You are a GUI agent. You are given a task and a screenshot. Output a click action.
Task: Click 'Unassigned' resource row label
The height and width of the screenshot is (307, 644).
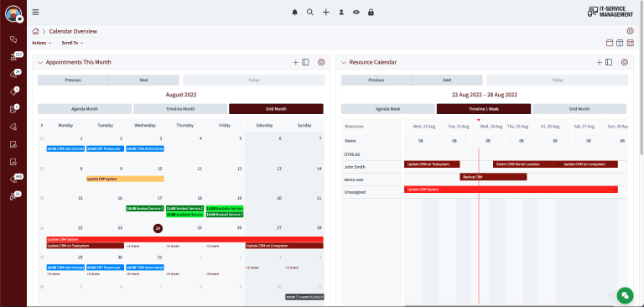pyautogui.click(x=356, y=192)
